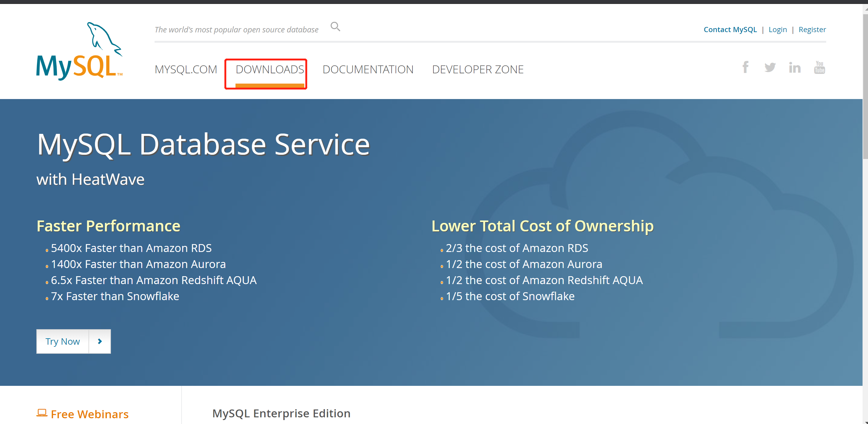Switch to the DOWNLOADS tab

269,69
